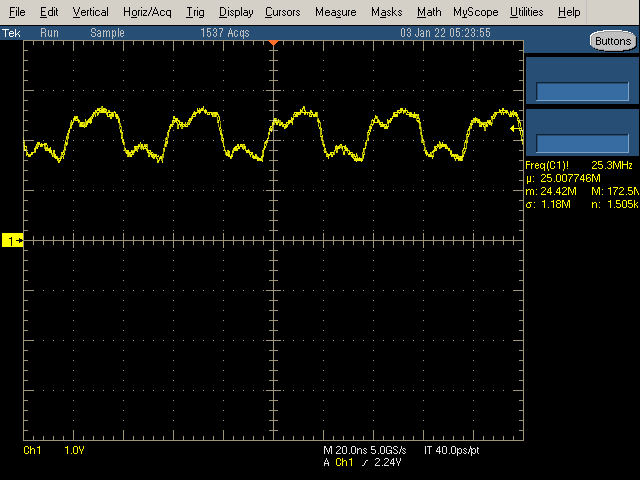Screen dimensions: 640x480
Task: Click the Ch1 1.0V vertical scale readout
Action: (x=46, y=451)
